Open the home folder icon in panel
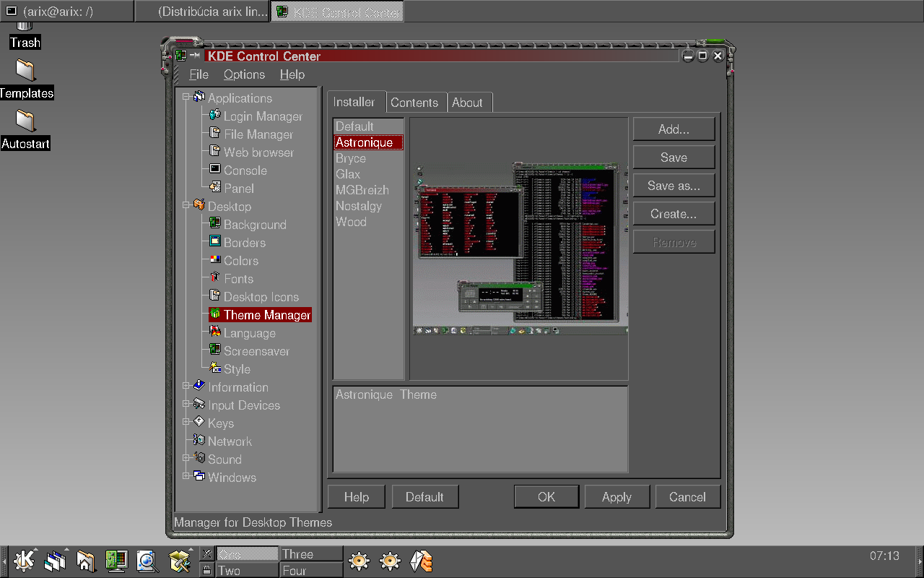This screenshot has height=578, width=924. coord(86,560)
